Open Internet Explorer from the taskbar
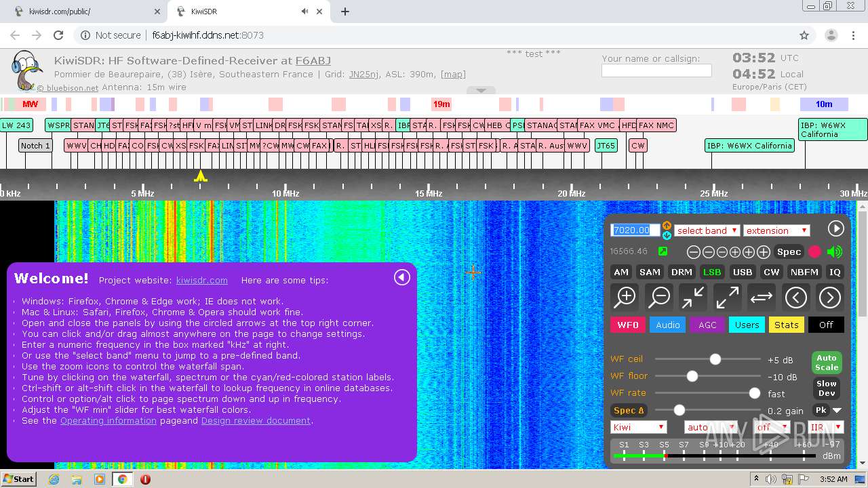This screenshot has height=488, width=868. 54,479
